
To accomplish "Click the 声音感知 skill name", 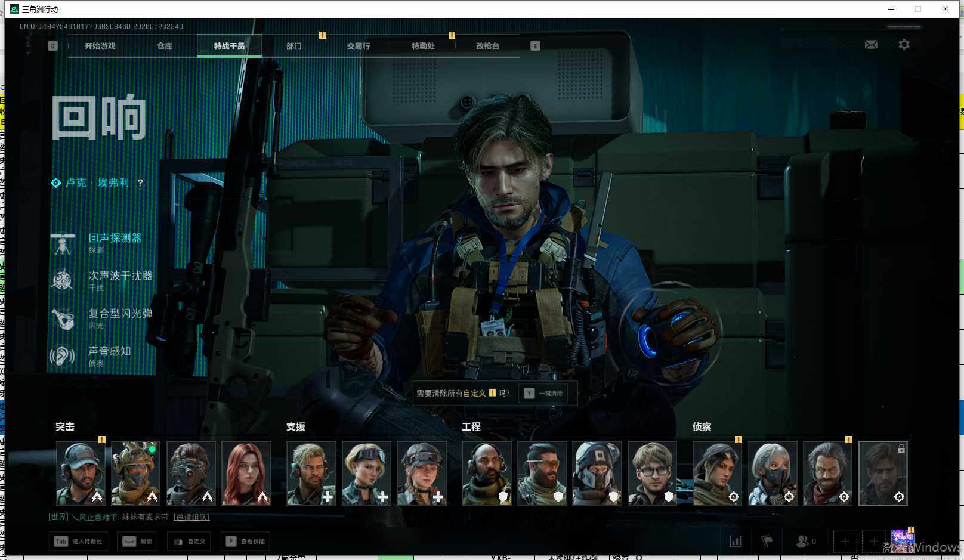I will pyautogui.click(x=110, y=351).
